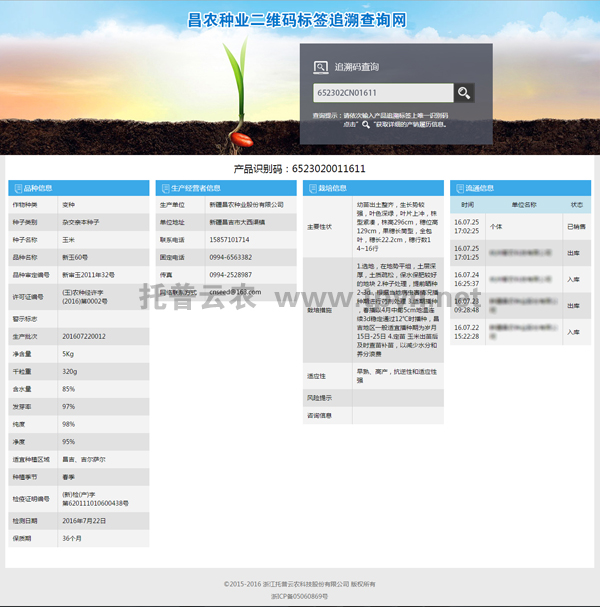
Task: Click the 单位名称 column header in 流通信息
Action: tap(523, 204)
